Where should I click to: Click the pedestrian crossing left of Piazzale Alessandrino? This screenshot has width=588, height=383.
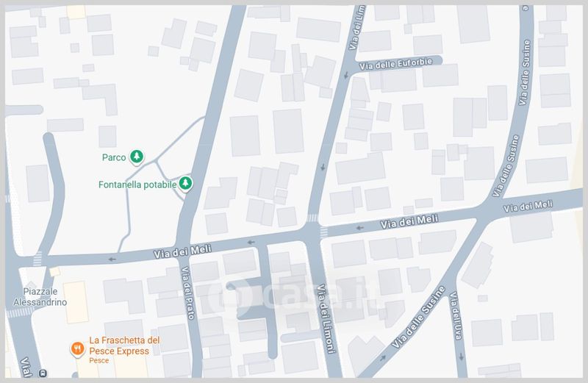(x=20, y=312)
